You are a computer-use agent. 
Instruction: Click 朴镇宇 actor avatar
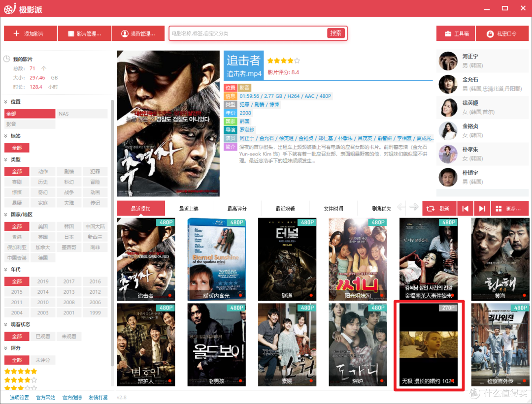pos(448,177)
